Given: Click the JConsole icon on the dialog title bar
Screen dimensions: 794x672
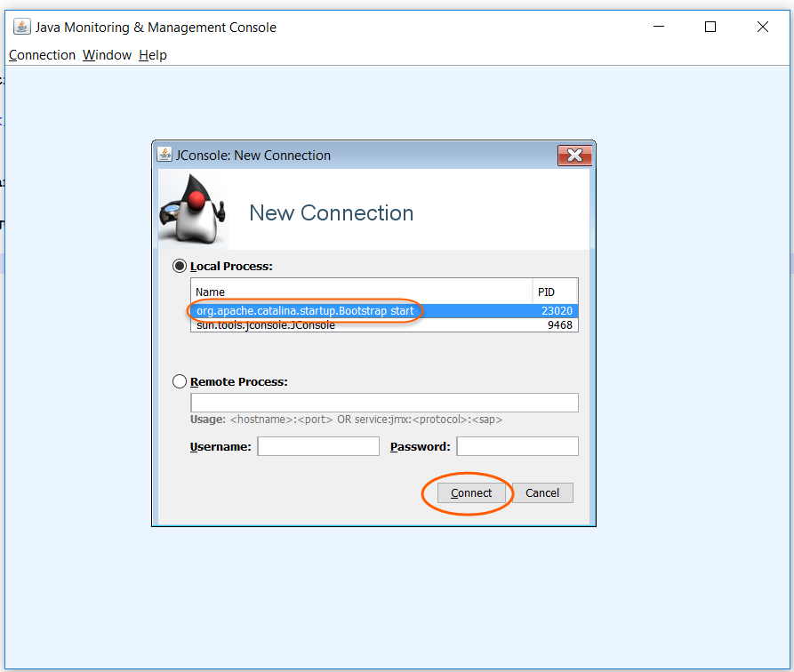Looking at the screenshot, I should point(164,154).
